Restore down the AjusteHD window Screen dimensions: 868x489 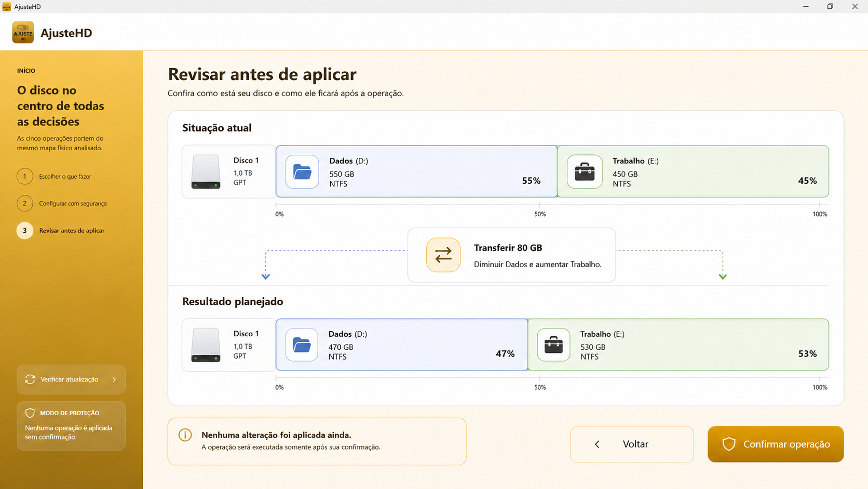click(830, 6)
